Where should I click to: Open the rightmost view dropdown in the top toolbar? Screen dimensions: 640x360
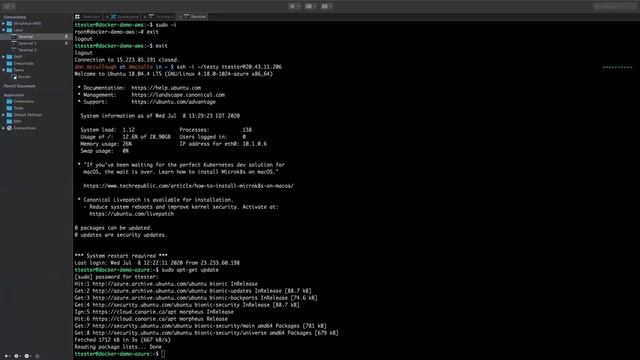[x=326, y=6]
